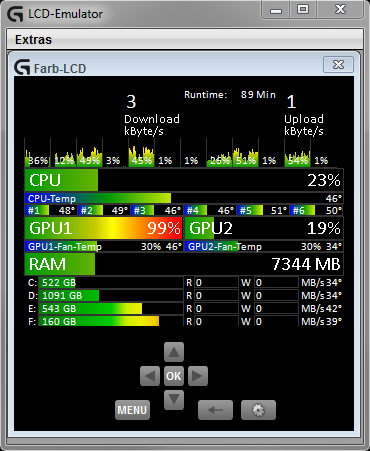
Task: Click the OK button
Action: click(x=174, y=376)
